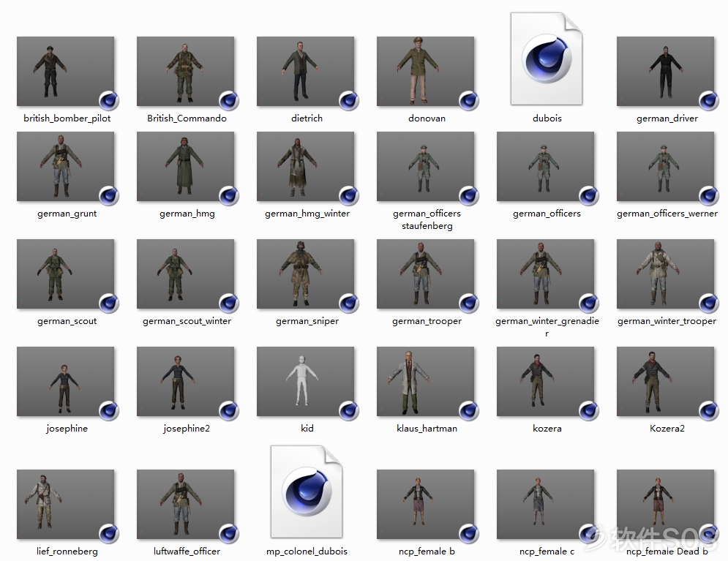Select the german_driver model thumbnail
728x561 pixels.
coord(665,72)
